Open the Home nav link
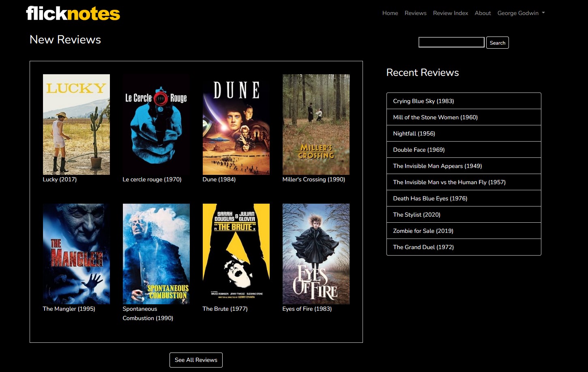 click(x=390, y=13)
